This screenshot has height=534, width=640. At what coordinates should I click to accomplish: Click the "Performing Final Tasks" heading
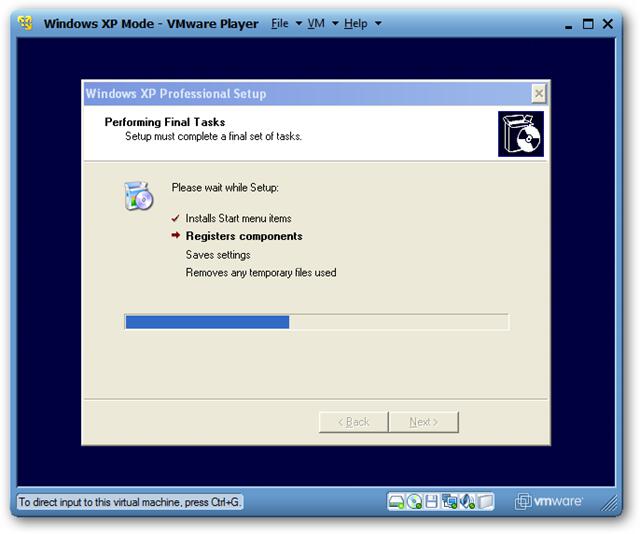point(165,122)
